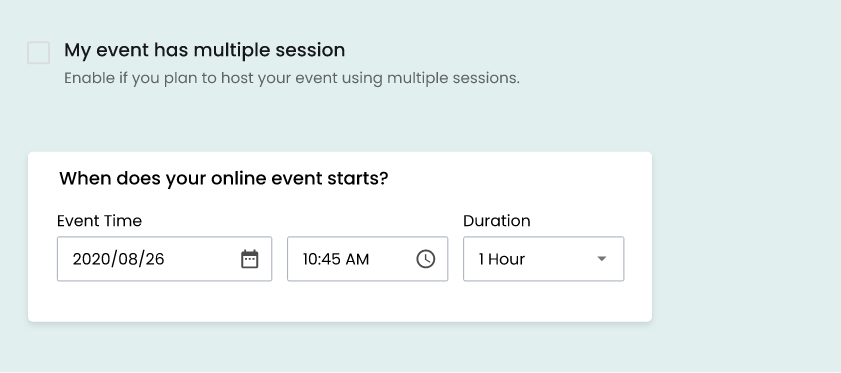Screen dimensions: 841x373
Task: Focus the date field showing 2020/08/26
Action: click(x=165, y=259)
